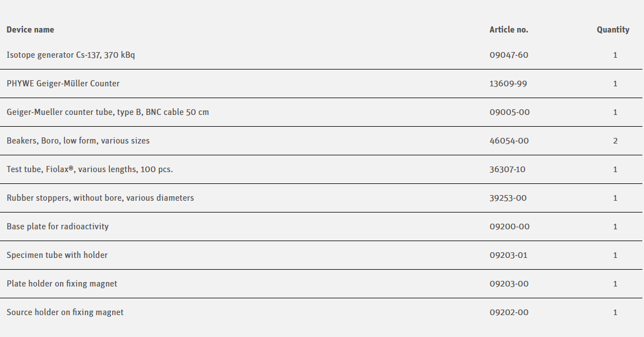Click Plate holder on fixing magnet

(62, 284)
